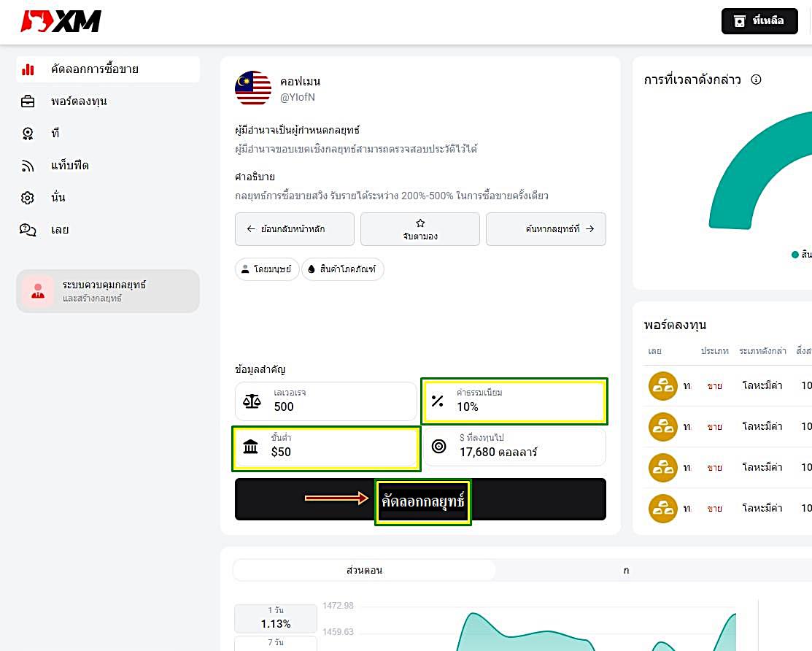This screenshot has width=812, height=651.
Task: Go back with ย้อนกลับหน้าหลัก button
Action: coord(294,229)
